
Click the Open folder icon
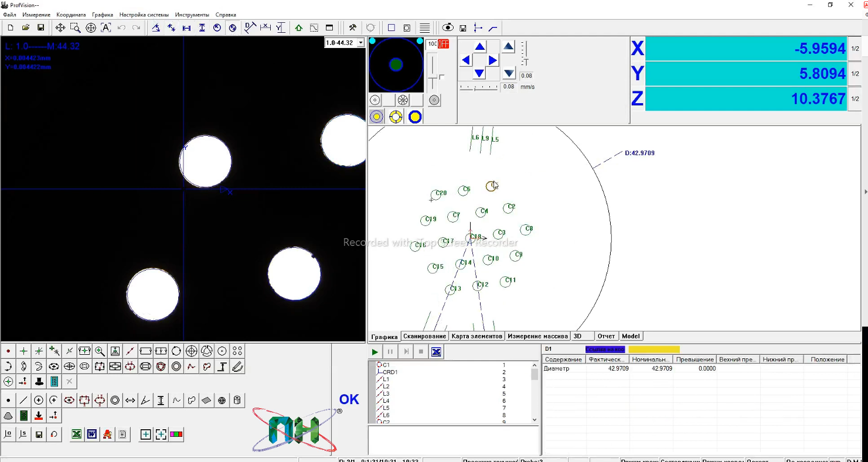click(x=26, y=28)
